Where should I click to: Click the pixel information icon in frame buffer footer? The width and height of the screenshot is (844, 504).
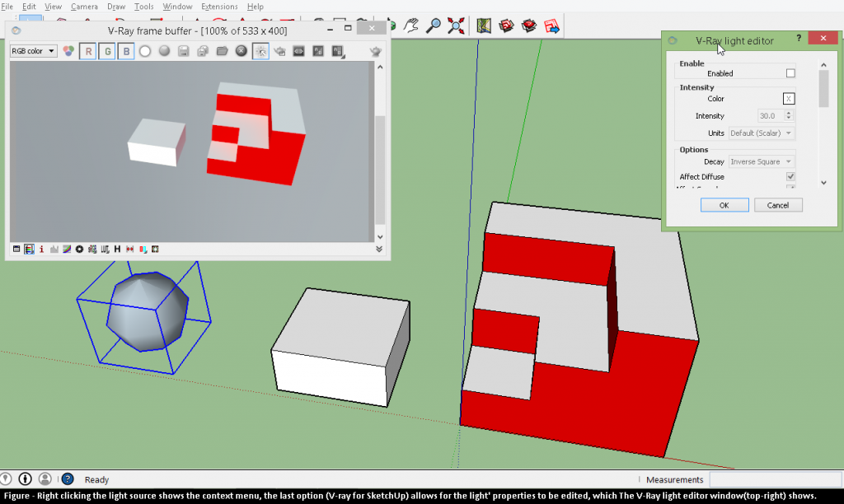pos(41,249)
